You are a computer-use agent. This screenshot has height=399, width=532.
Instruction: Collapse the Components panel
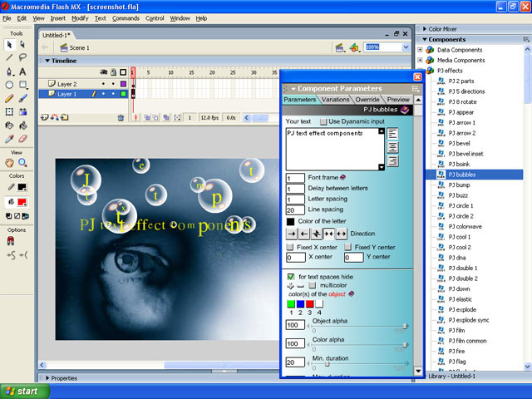(x=425, y=39)
